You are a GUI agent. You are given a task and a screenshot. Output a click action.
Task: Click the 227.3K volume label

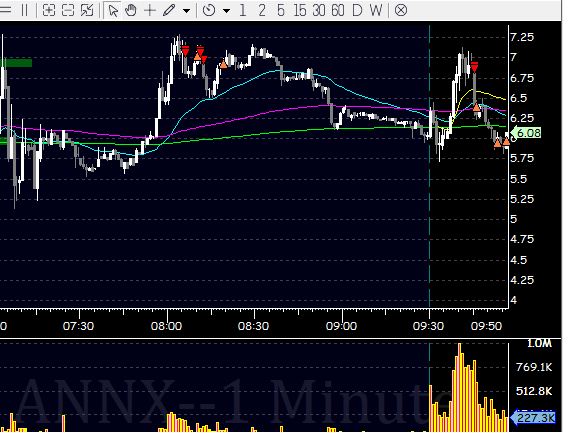pyautogui.click(x=533, y=418)
